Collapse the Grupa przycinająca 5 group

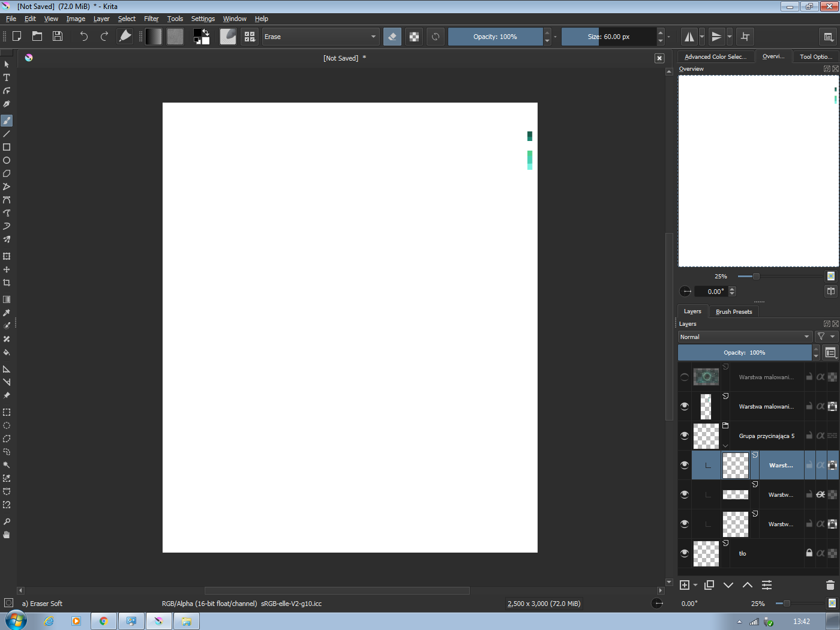(725, 445)
